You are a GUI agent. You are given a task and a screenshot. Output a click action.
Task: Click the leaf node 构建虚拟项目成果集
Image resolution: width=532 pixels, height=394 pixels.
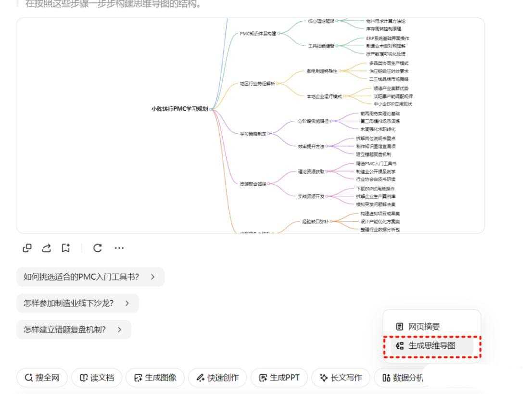pyautogui.click(x=380, y=214)
